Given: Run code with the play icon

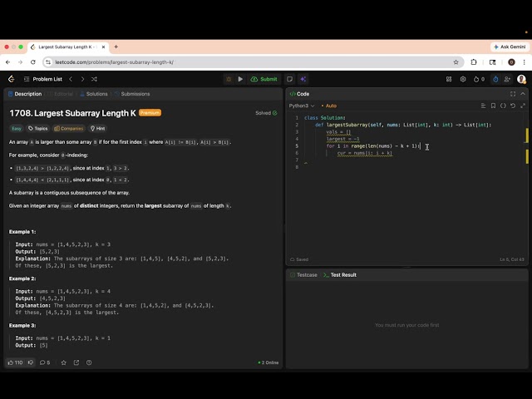Looking at the screenshot, I should click(x=240, y=79).
